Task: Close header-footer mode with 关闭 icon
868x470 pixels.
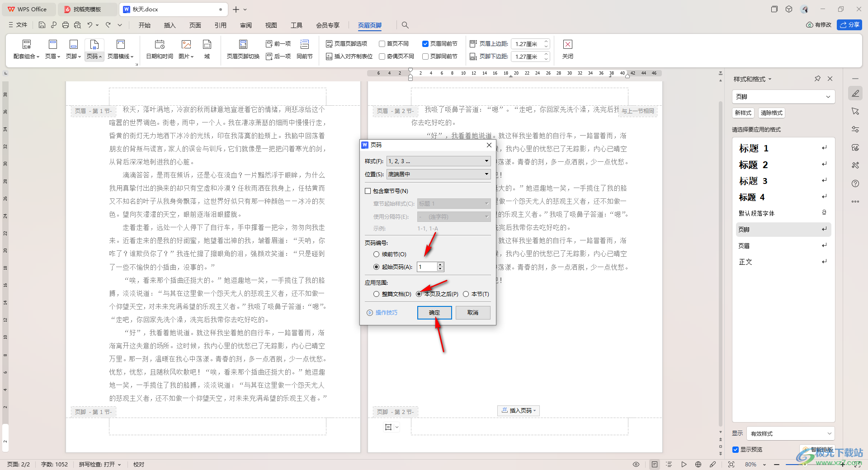Action: coord(568,49)
